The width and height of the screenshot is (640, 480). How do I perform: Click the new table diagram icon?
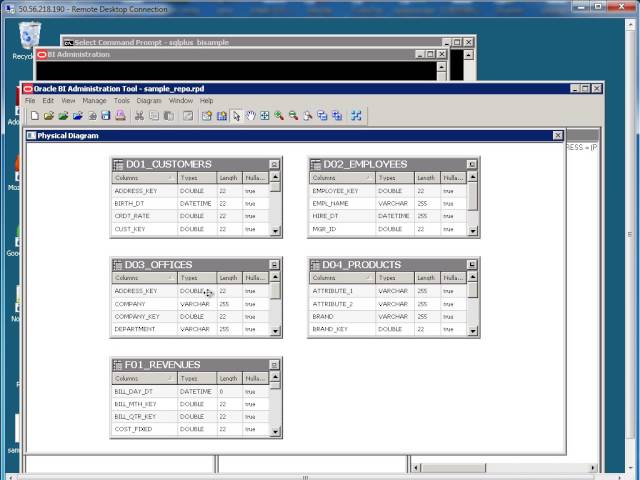click(207, 116)
